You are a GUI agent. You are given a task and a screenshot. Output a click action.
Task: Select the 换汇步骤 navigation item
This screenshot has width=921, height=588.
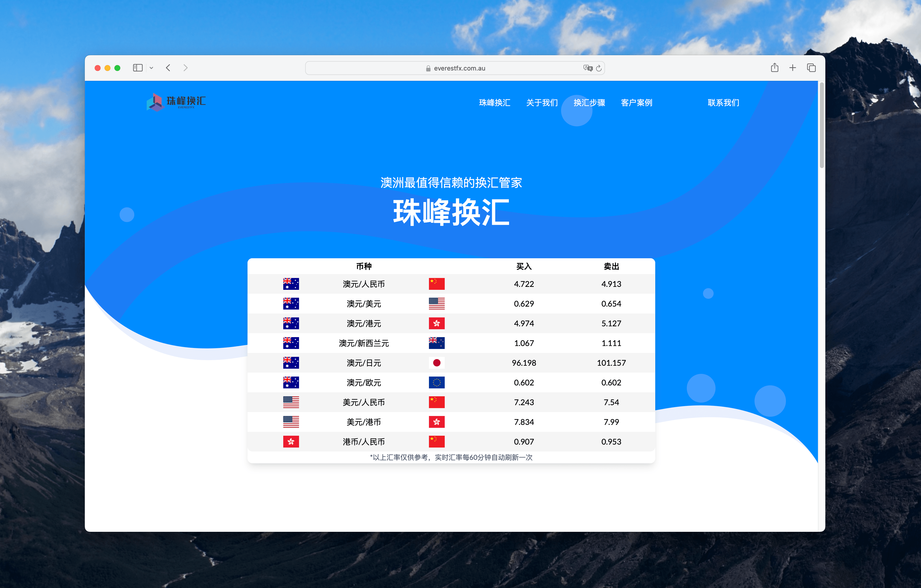tap(589, 103)
